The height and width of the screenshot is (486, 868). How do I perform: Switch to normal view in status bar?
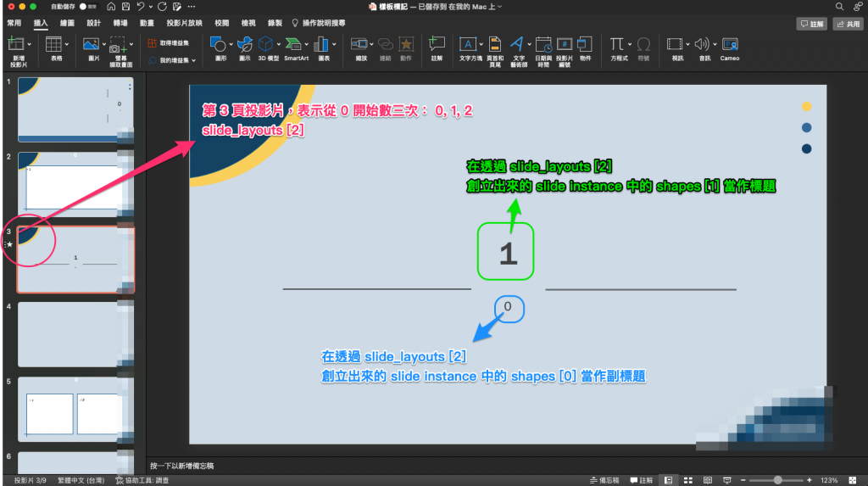[669, 480]
